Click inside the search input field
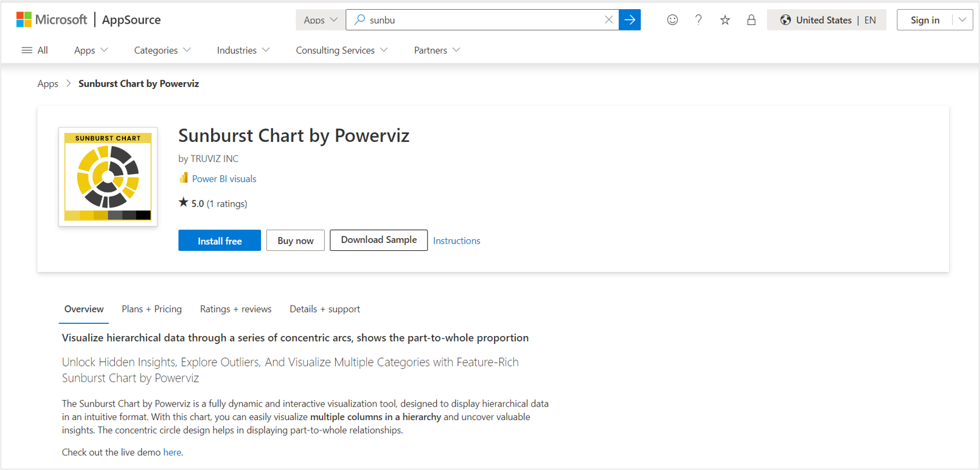 point(481,20)
